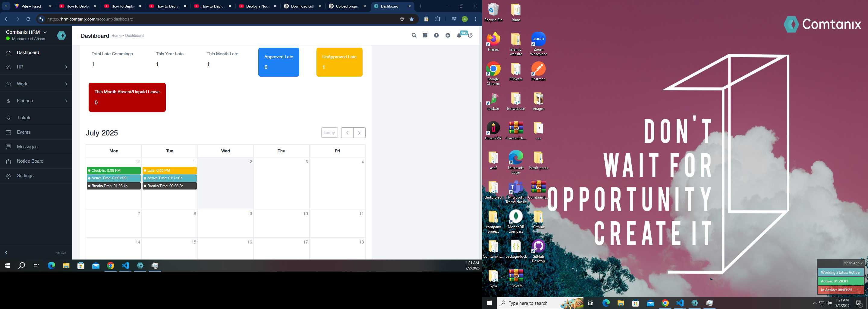This screenshot has width=868, height=309.
Task: Bookmark this page with the star icon
Action: [412, 19]
